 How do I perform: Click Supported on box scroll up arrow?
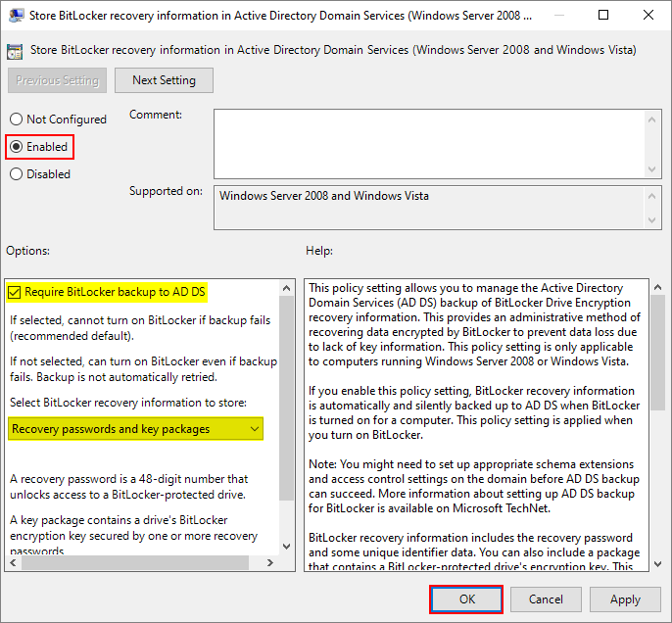pyautogui.click(x=651, y=196)
